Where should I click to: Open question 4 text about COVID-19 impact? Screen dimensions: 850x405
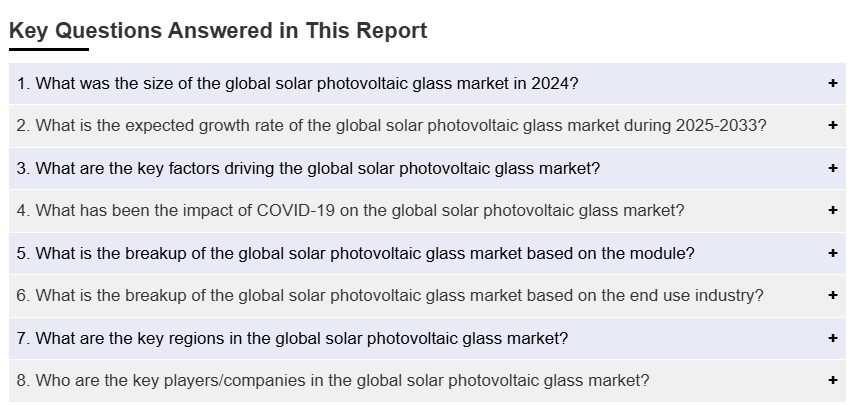click(350, 211)
